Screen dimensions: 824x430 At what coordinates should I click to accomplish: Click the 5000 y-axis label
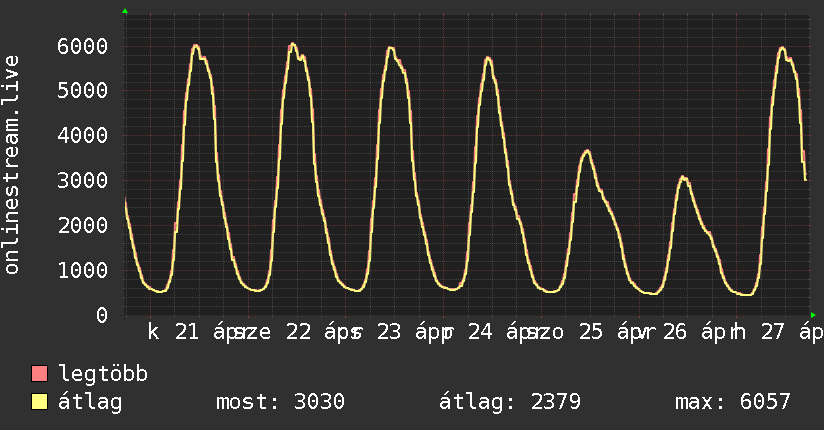pos(83,90)
